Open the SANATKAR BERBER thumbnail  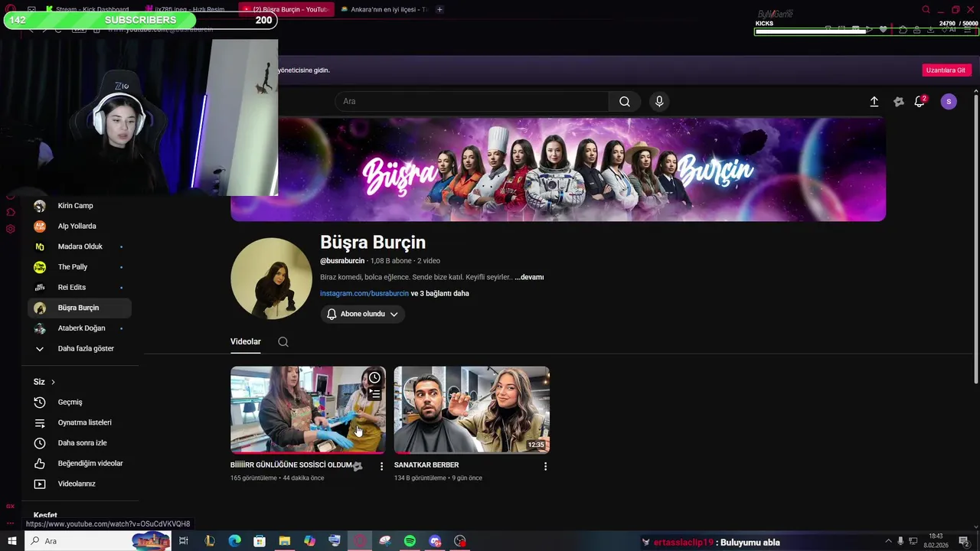pos(472,409)
